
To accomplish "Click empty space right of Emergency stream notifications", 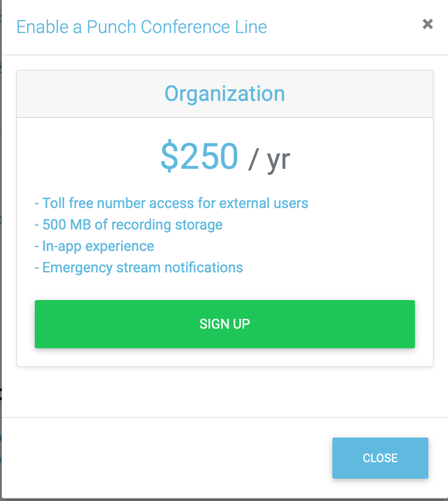I will (x=335, y=267).
